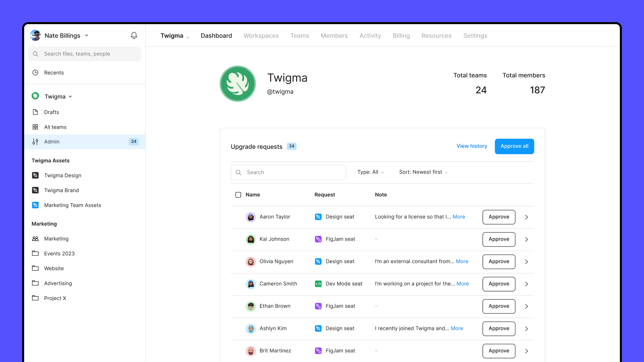
Task: Open View history link
Action: coord(472,146)
